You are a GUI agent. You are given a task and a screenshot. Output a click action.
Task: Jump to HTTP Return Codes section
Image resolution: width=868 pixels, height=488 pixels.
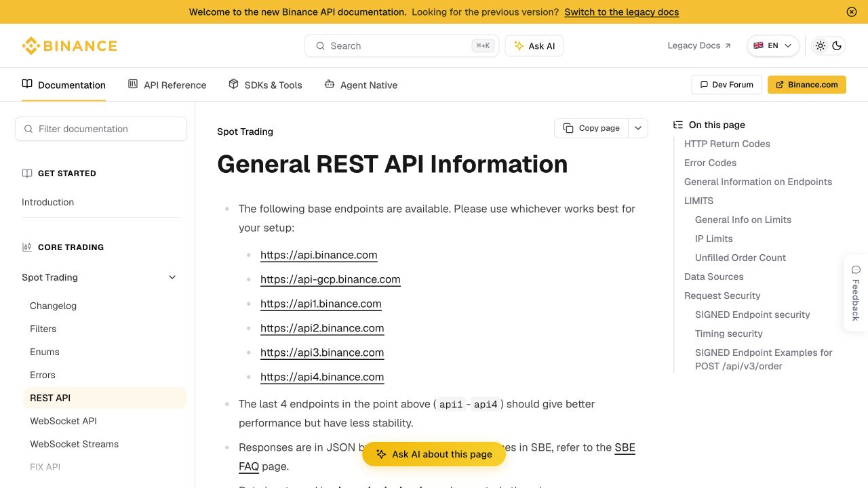727,144
